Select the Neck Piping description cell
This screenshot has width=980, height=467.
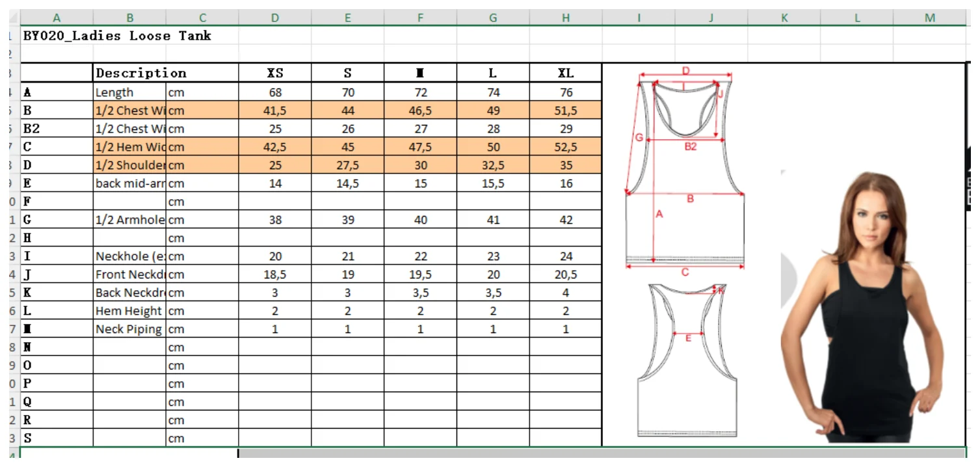pyautogui.click(x=129, y=329)
